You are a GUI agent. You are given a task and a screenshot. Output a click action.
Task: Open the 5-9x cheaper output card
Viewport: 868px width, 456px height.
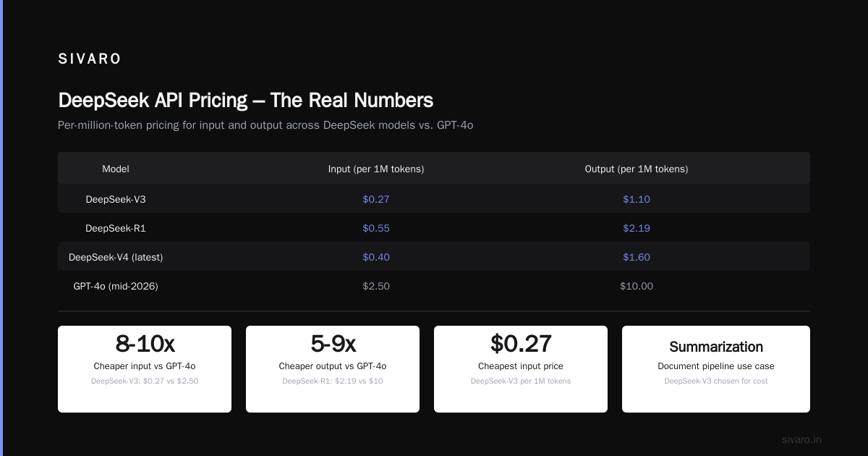333,369
